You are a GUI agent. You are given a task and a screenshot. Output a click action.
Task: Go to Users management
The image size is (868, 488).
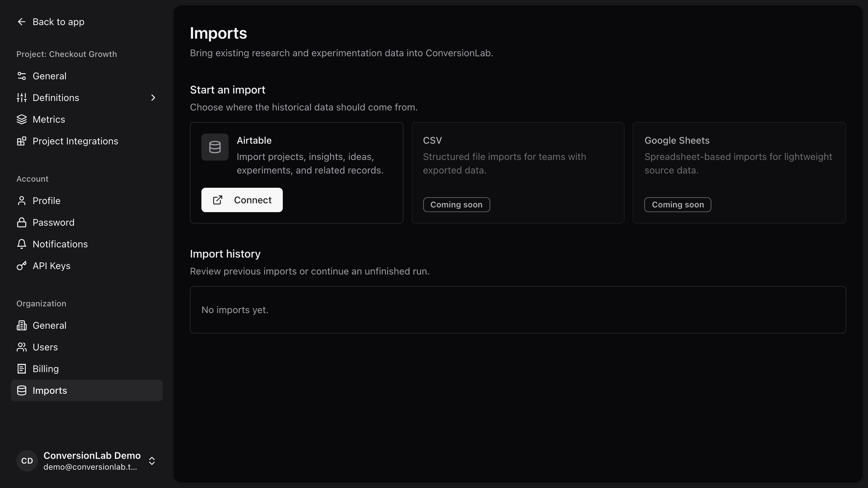pos(87,347)
